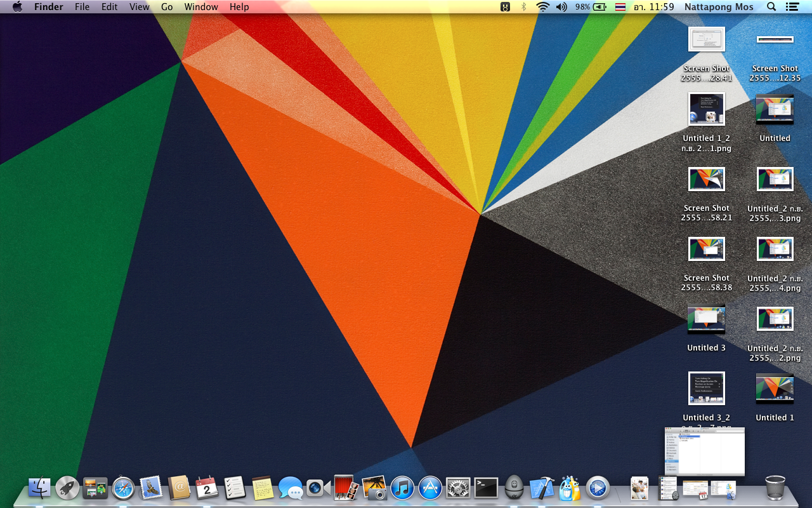The image size is (812, 508).
Task: Click the volume speaker icon
Action: (x=561, y=7)
